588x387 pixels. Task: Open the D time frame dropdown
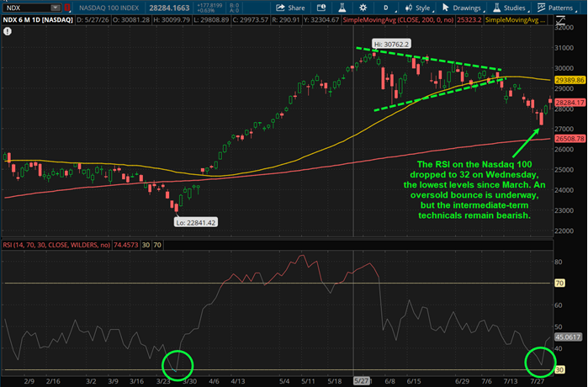tap(388, 8)
